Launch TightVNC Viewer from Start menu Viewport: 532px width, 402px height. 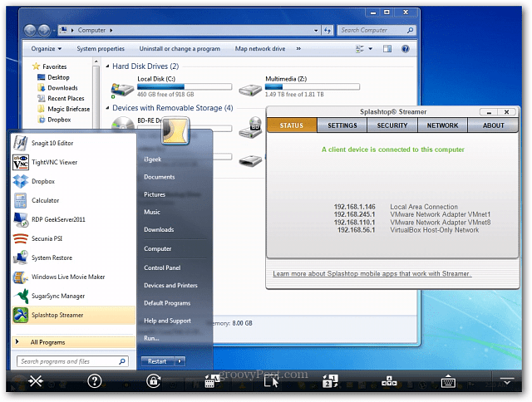74,162
